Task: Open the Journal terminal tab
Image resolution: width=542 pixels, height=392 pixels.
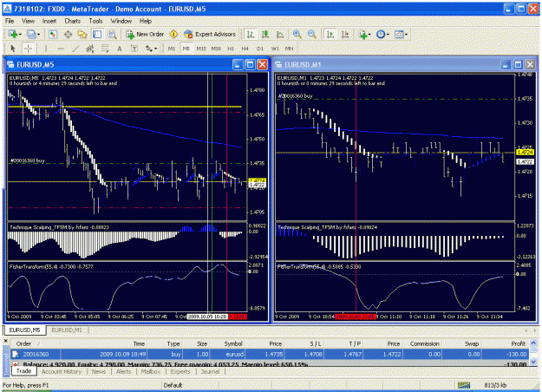Action: [x=210, y=371]
